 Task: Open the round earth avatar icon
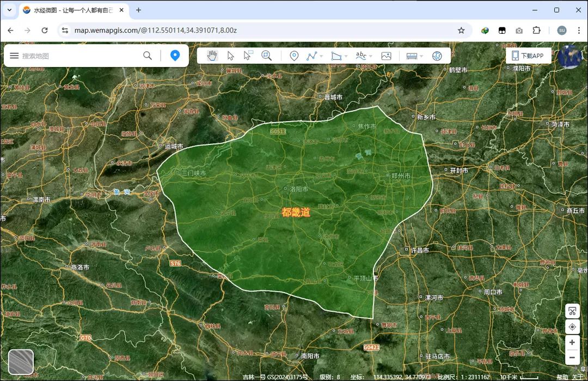pos(569,57)
